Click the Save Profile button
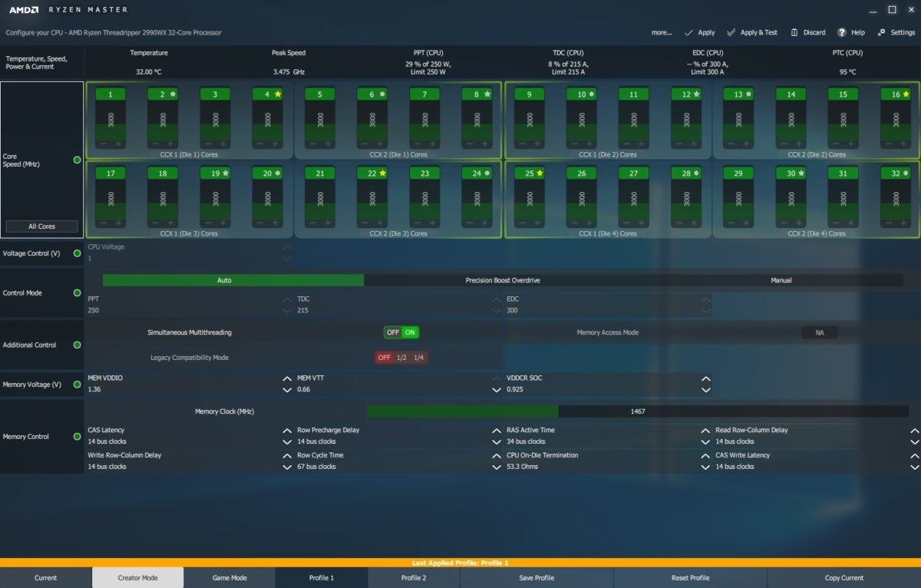Image resolution: width=921 pixels, height=588 pixels. pos(536,578)
